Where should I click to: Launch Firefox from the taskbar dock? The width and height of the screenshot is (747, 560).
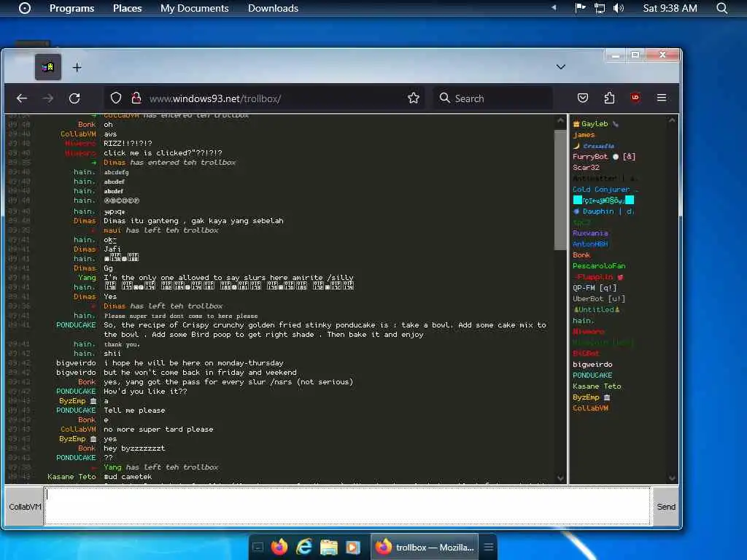[279, 547]
